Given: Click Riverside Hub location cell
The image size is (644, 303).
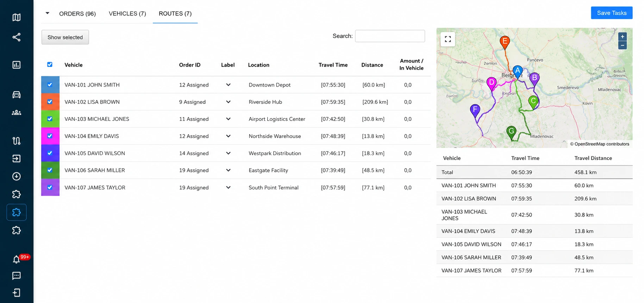Looking at the screenshot, I should (x=265, y=102).
